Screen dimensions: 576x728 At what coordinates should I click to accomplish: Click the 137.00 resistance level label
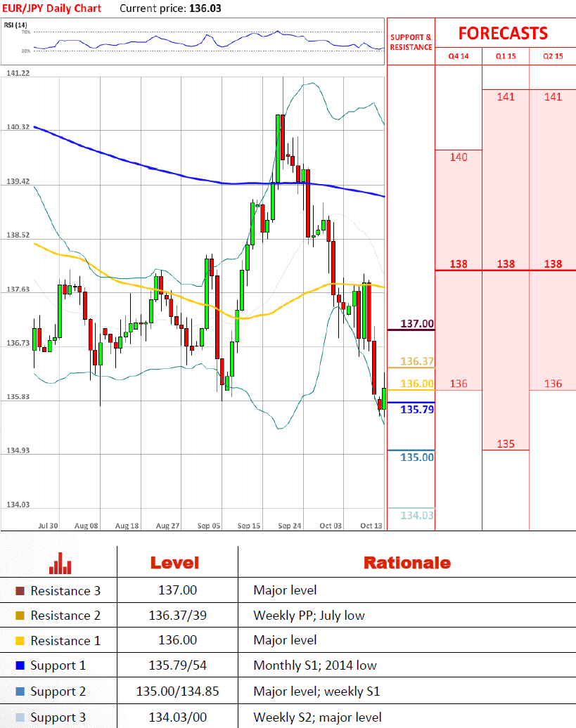pyautogui.click(x=417, y=324)
